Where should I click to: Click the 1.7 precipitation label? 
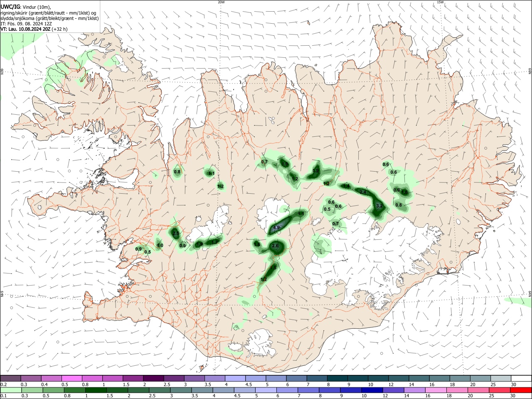pos(215,242)
